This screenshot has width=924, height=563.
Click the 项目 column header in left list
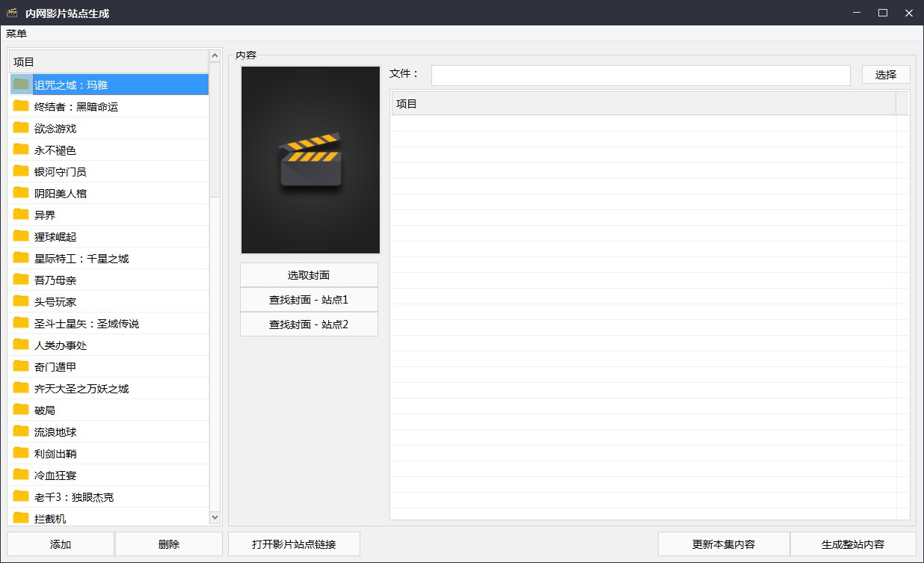pyautogui.click(x=108, y=62)
